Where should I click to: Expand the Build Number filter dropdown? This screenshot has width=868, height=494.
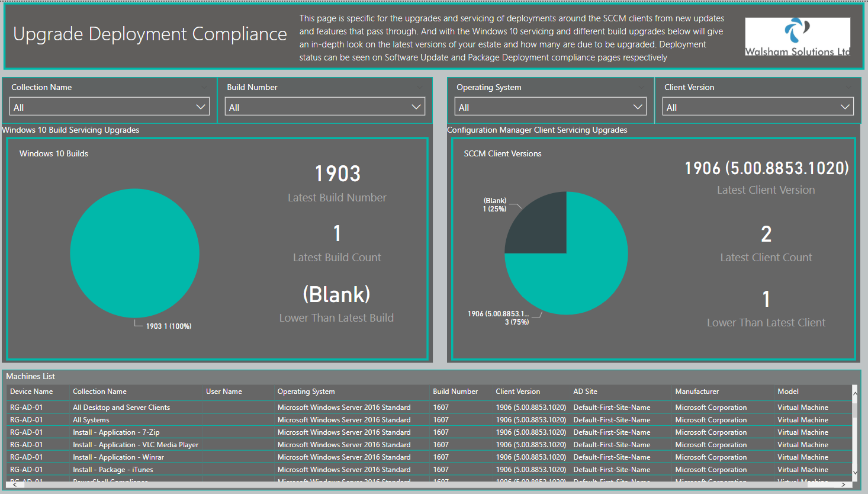[325, 107]
